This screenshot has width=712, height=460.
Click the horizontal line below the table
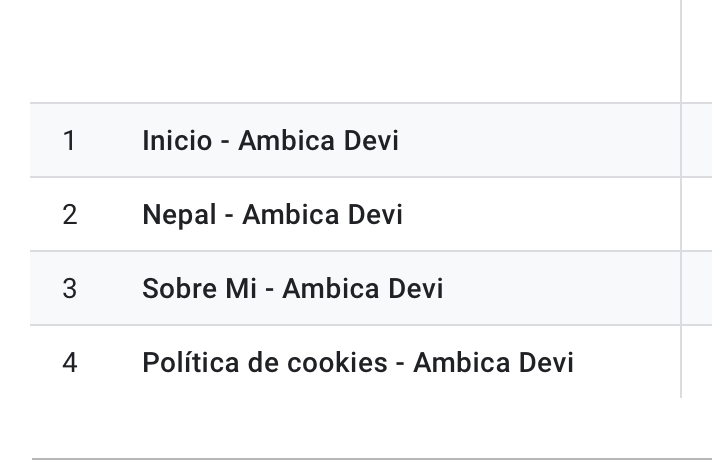(x=372, y=459)
